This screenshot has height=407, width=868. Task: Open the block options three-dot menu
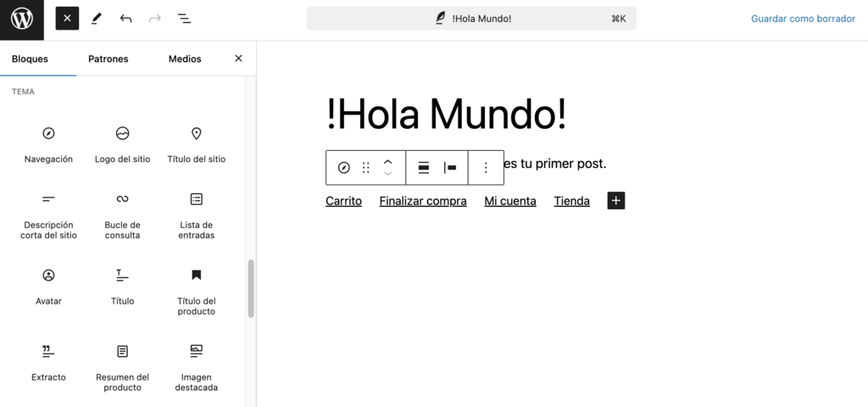point(486,168)
